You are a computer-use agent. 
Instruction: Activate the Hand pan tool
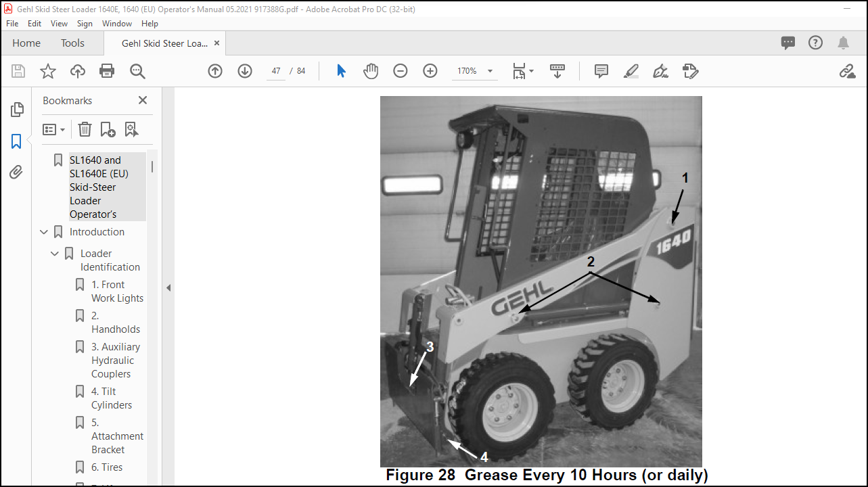point(371,71)
